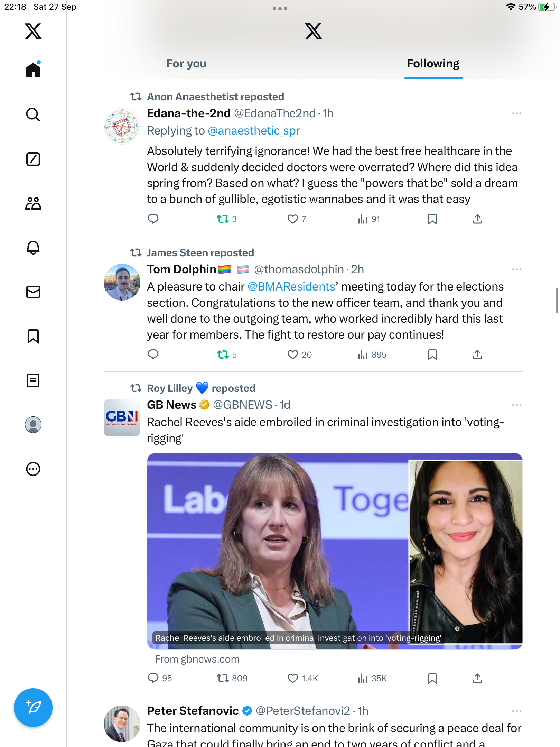Open Lists icon in the sidebar

[x=33, y=380]
